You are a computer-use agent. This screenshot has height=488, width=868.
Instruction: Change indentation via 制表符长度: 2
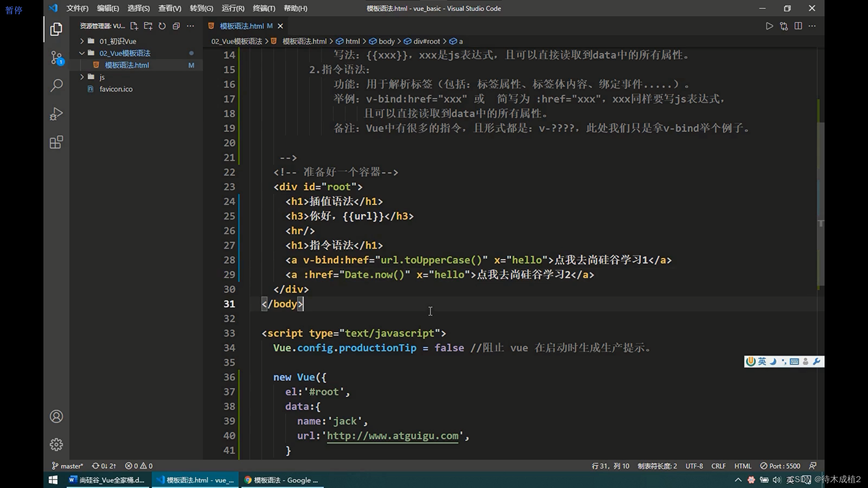pos(657,466)
